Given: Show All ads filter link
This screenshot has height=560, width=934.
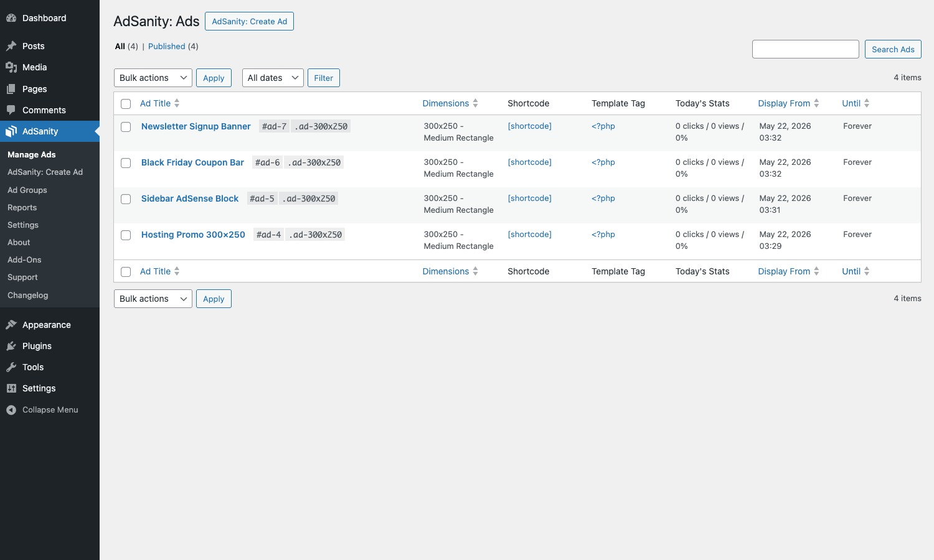Looking at the screenshot, I should (x=120, y=47).
